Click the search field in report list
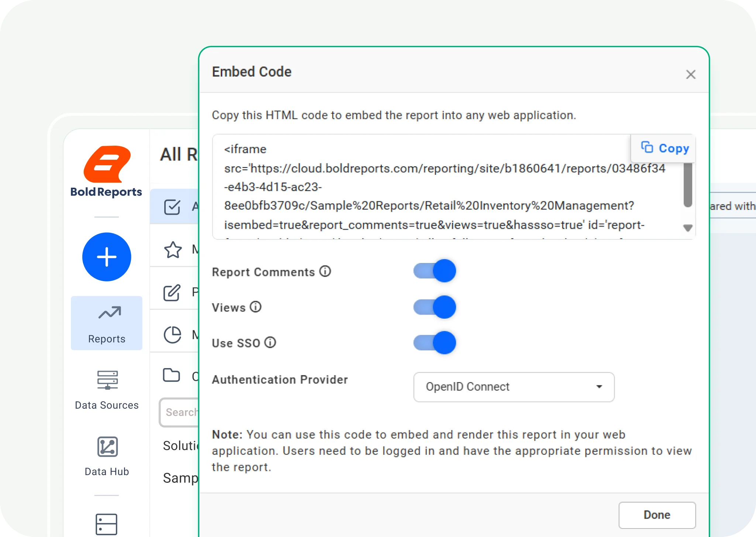Viewport: 756px width, 537px height. click(181, 412)
